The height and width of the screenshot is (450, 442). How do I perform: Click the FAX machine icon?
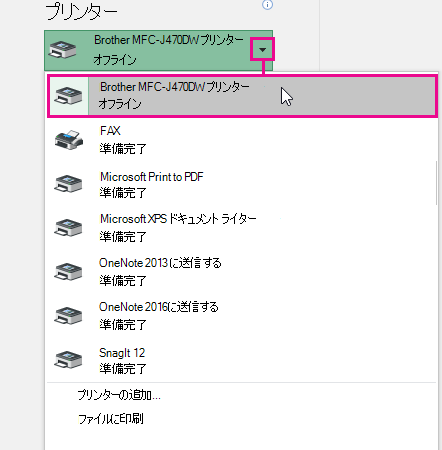click(69, 140)
